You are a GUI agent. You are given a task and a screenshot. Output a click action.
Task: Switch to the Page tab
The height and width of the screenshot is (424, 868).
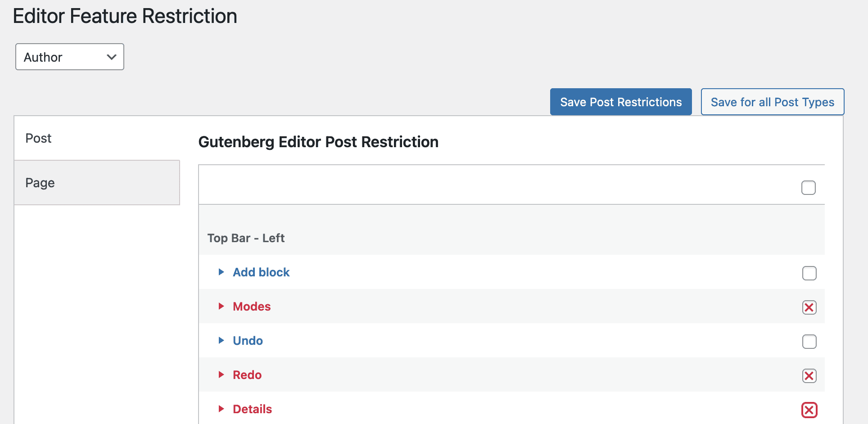[x=40, y=183]
